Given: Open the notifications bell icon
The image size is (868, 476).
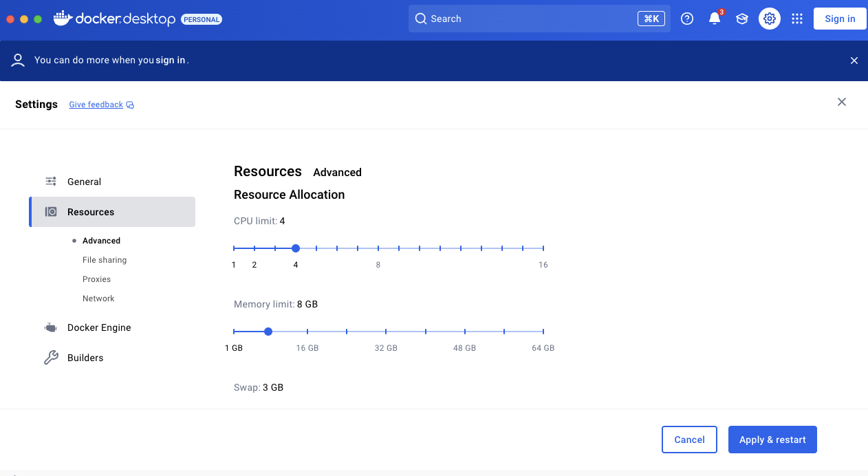Looking at the screenshot, I should [715, 19].
